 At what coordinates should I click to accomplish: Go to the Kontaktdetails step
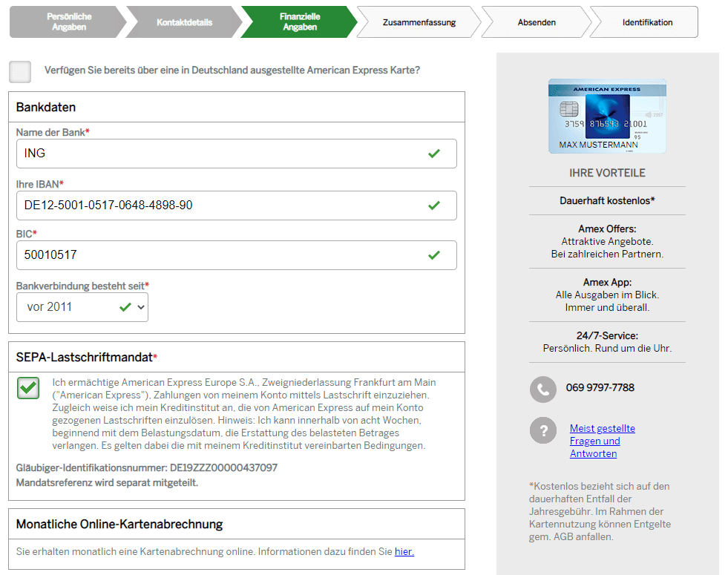pos(184,22)
